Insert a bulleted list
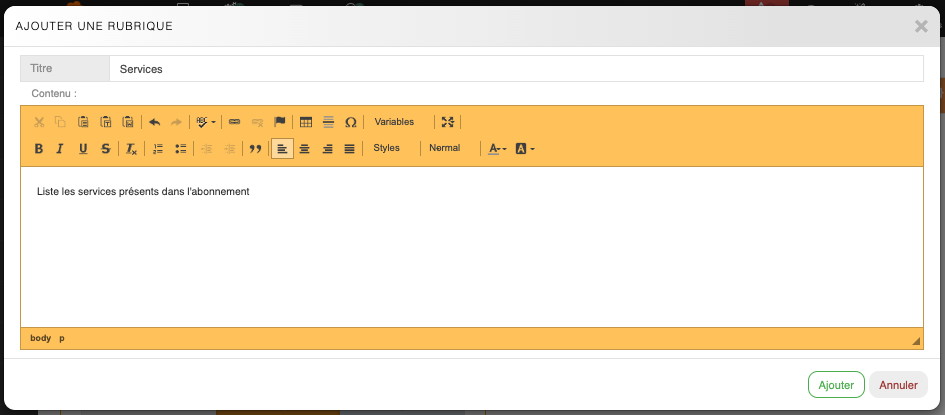 click(x=180, y=149)
